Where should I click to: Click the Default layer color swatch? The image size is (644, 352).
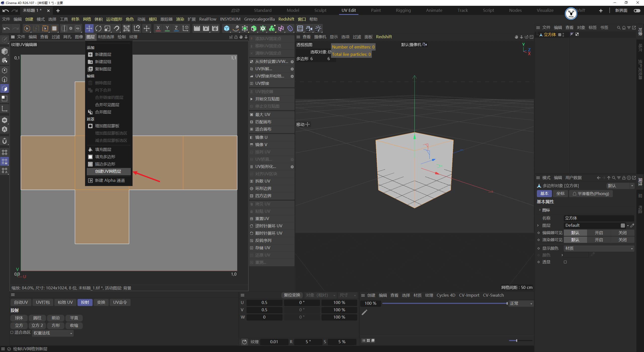point(623,225)
